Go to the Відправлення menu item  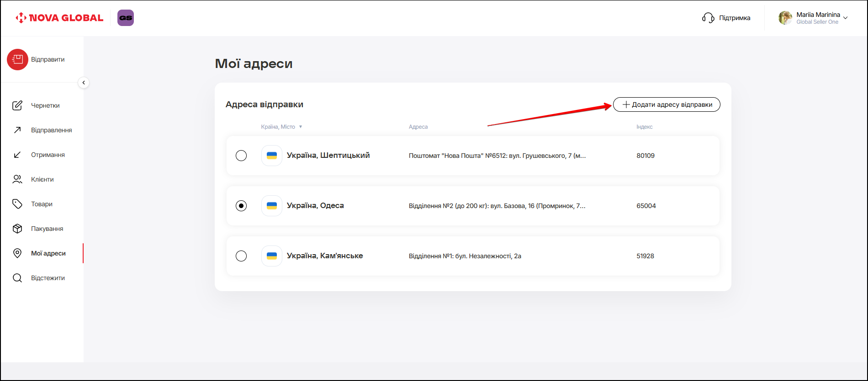click(51, 130)
